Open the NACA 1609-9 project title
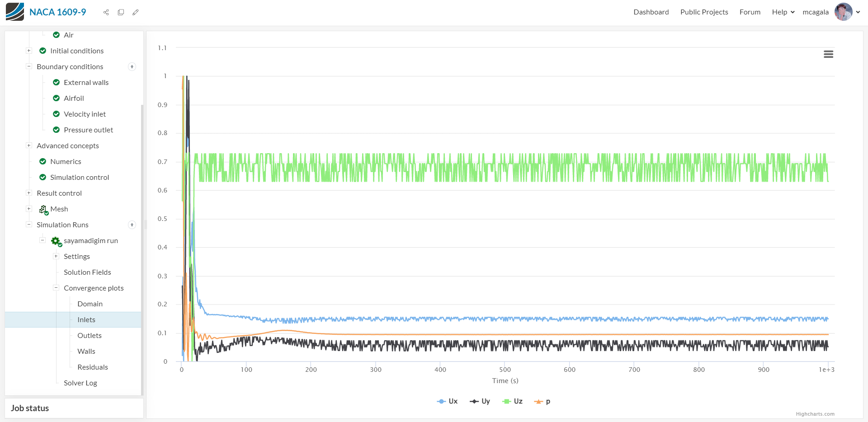Image resolution: width=868 pixels, height=422 pixels. click(x=57, y=12)
